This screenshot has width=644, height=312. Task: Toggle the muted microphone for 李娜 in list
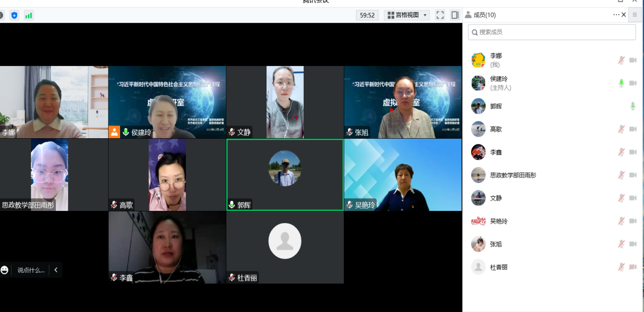pos(621,60)
